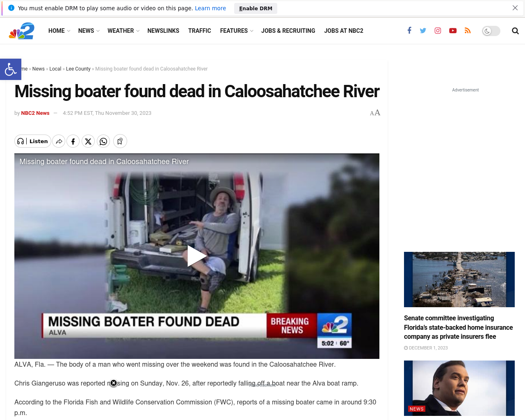Open the RSS feed icon
Viewport: 525px width, 420px height.
click(x=468, y=31)
